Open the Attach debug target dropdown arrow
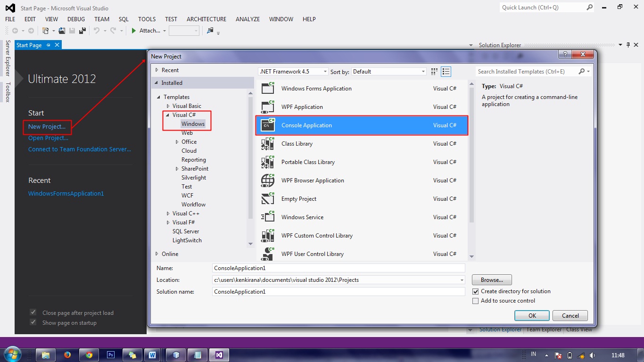This screenshot has height=362, width=644. click(x=165, y=31)
